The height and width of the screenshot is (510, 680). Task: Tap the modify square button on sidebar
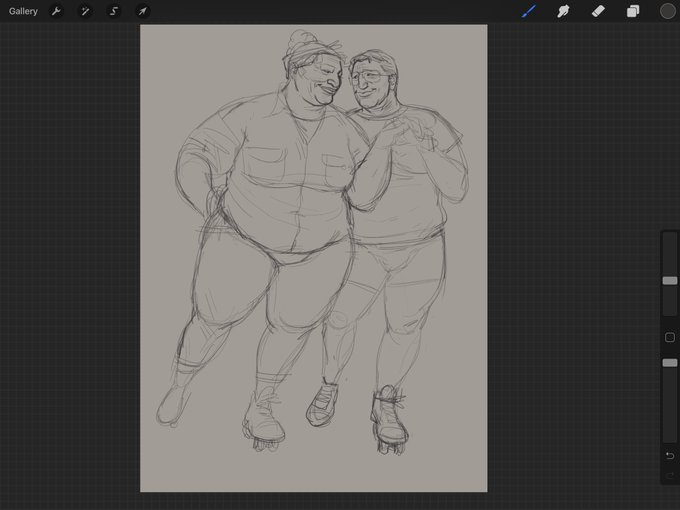tap(670, 337)
